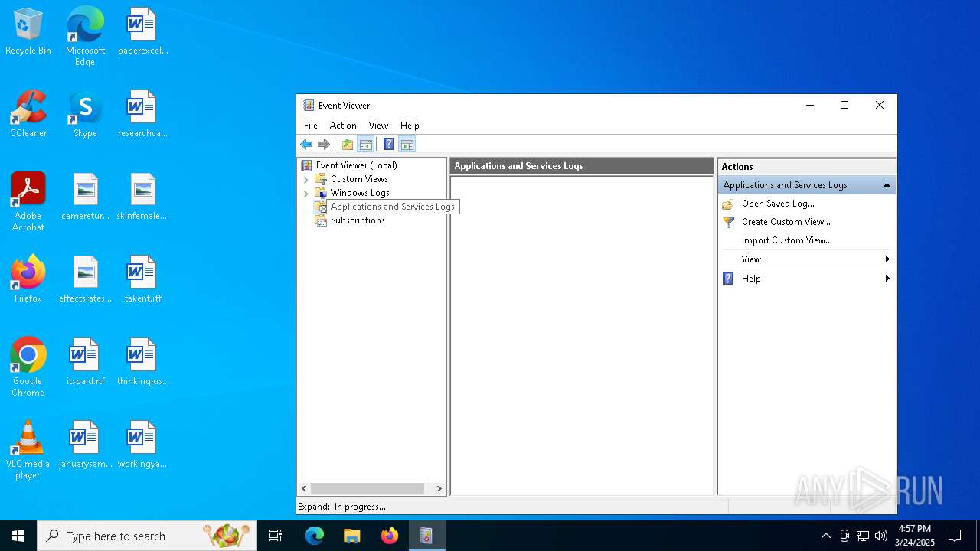The image size is (980, 551).
Task: Open Task View from taskbar
Action: coord(276,536)
